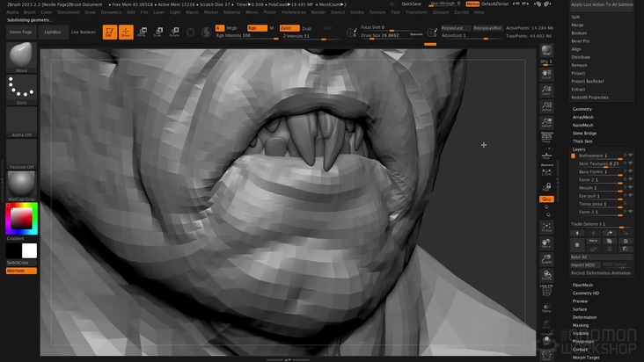Open the Move brush thumbnail
The image size is (644, 362).
point(22,57)
